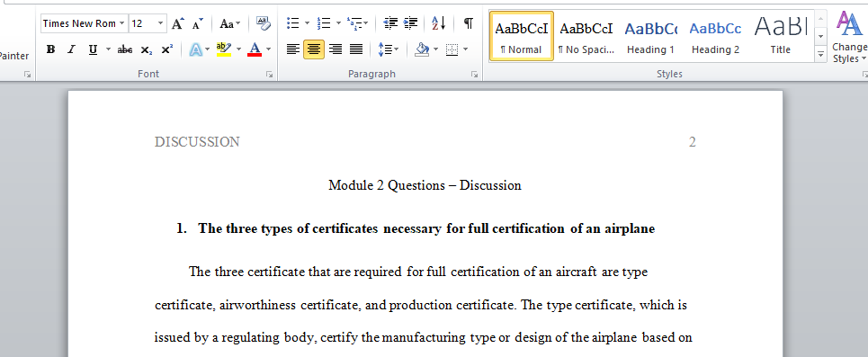Click the DISCUSSION header text

tap(197, 142)
